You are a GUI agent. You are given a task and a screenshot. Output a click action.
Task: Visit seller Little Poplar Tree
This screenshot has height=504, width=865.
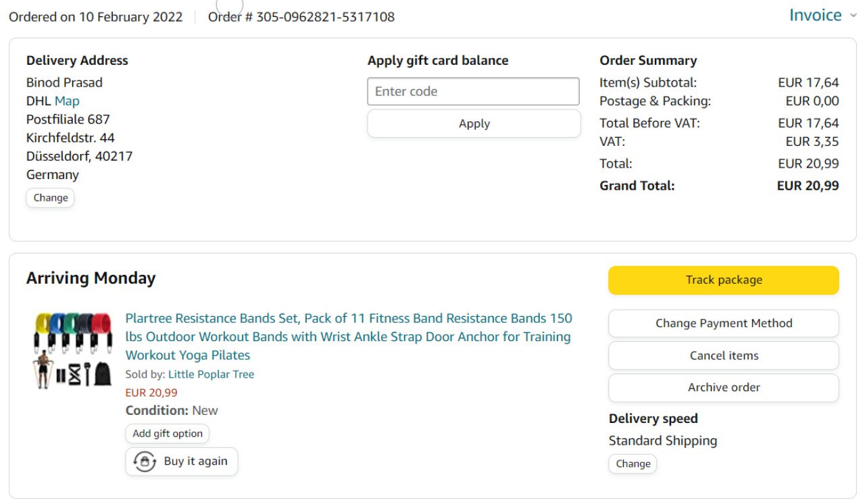[x=211, y=374]
